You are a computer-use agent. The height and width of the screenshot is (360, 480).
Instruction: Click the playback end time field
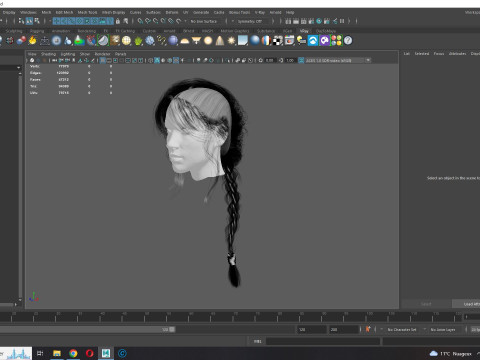(x=312, y=329)
